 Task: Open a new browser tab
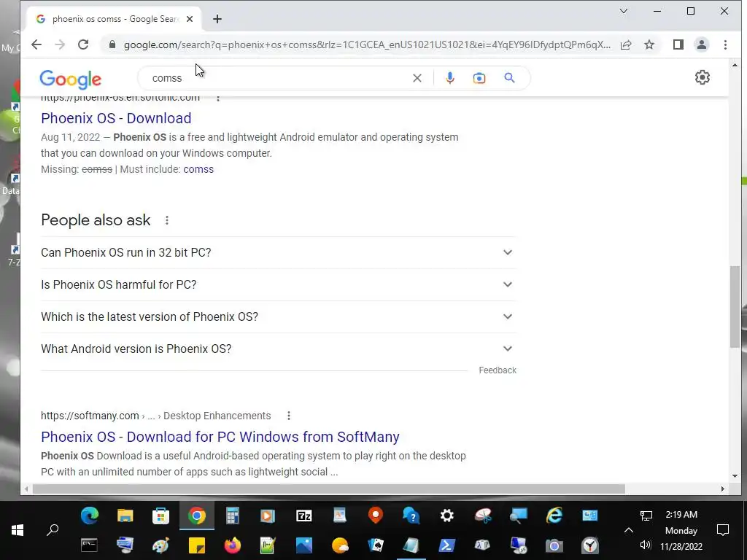(x=217, y=19)
